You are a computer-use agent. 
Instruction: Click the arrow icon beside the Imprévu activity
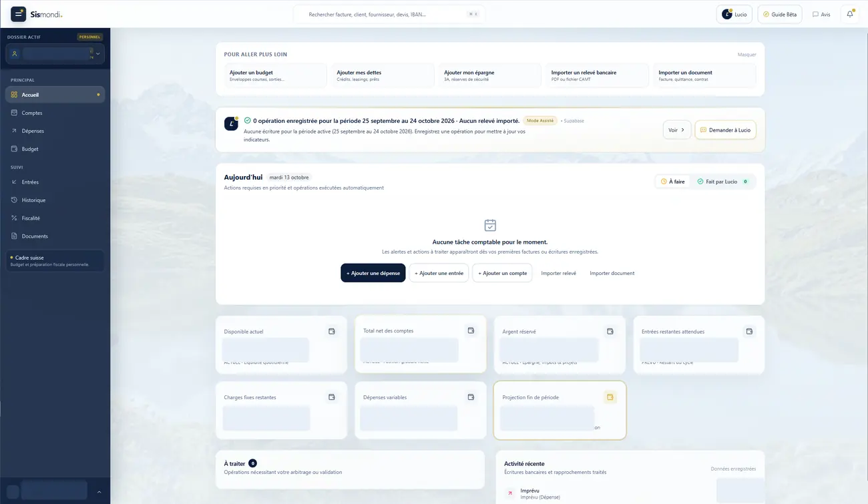click(510, 493)
